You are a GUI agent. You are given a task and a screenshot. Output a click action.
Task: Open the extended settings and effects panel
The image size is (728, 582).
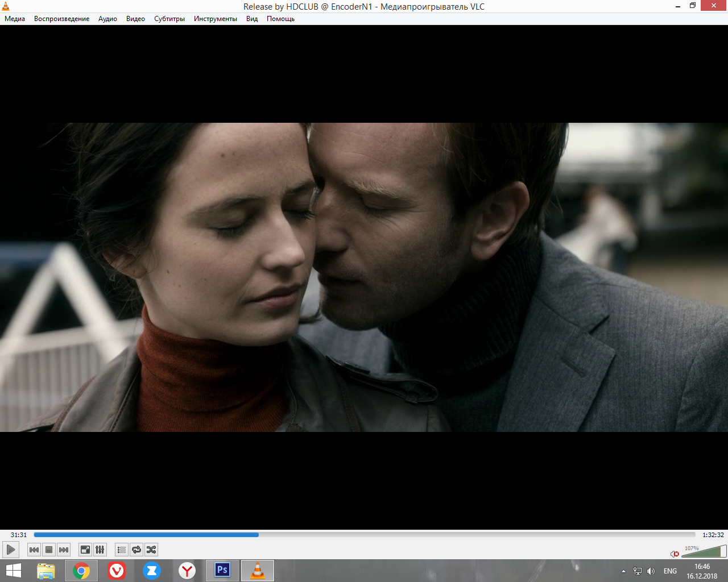100,550
